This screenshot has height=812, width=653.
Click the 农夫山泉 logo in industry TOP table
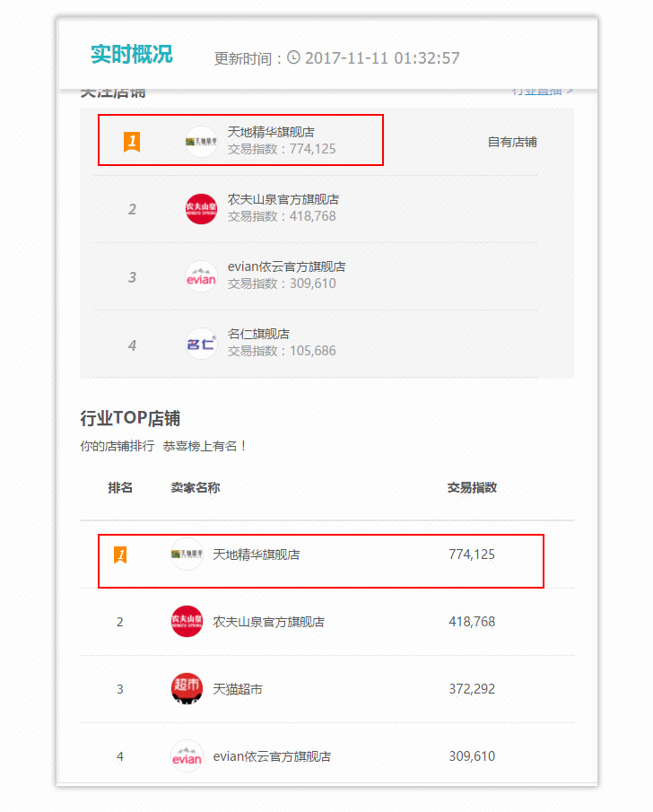pos(187,622)
